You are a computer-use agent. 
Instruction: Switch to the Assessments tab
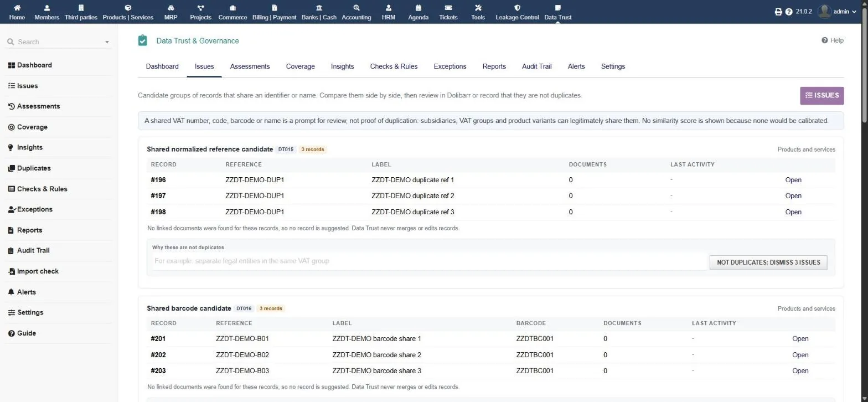click(x=250, y=66)
